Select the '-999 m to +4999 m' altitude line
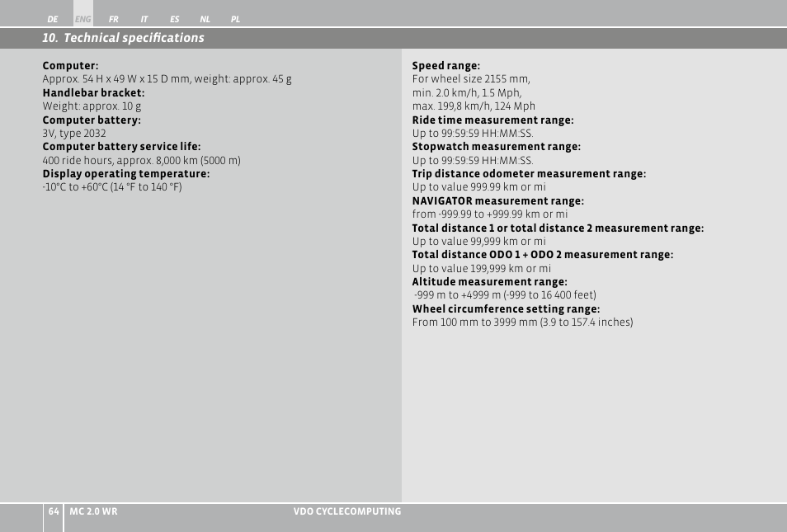This screenshot has height=532, width=787. pyautogui.click(x=505, y=295)
